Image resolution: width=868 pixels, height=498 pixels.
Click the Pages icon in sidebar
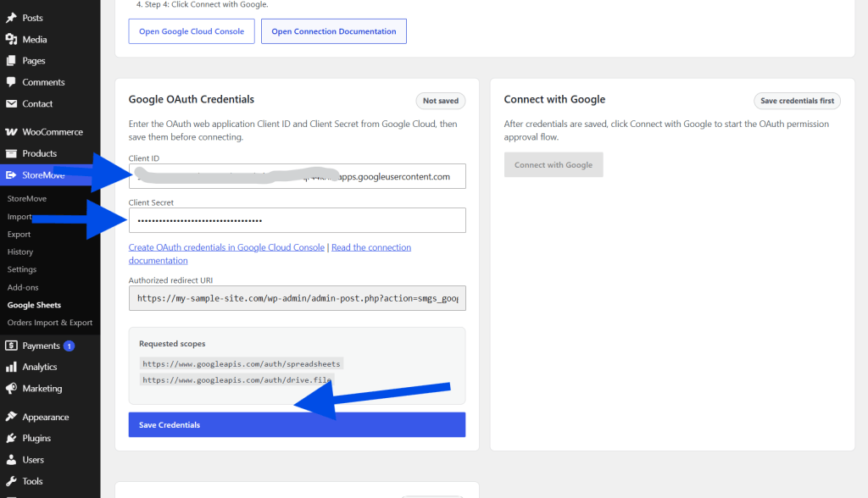point(11,61)
